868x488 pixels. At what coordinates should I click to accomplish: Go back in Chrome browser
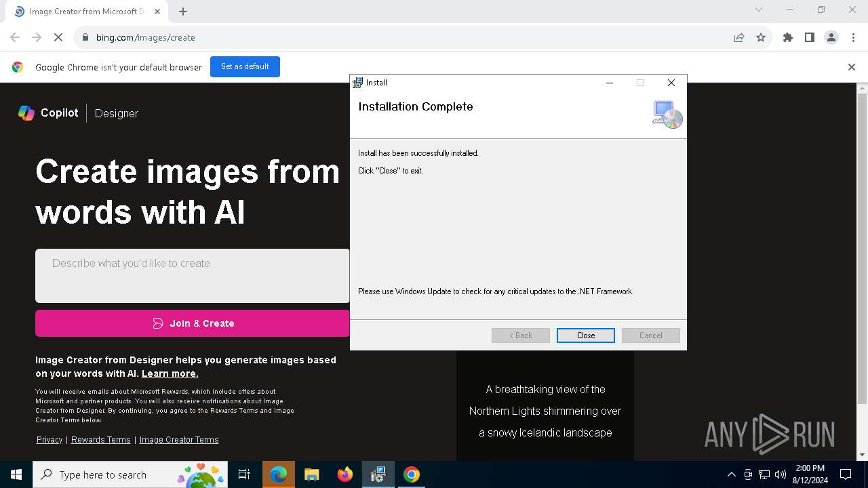(15, 37)
